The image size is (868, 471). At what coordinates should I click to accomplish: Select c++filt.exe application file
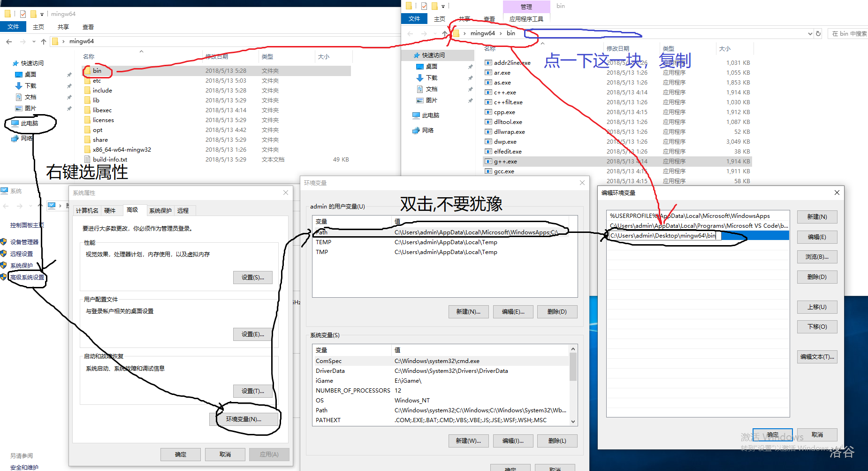(x=508, y=102)
